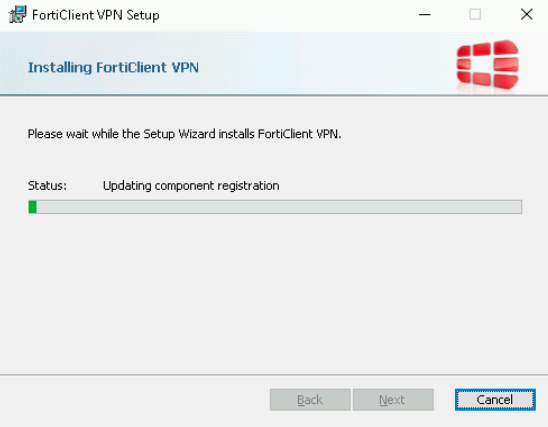
Task: Minimize the FortiClient VPN Setup window
Action: 425,15
